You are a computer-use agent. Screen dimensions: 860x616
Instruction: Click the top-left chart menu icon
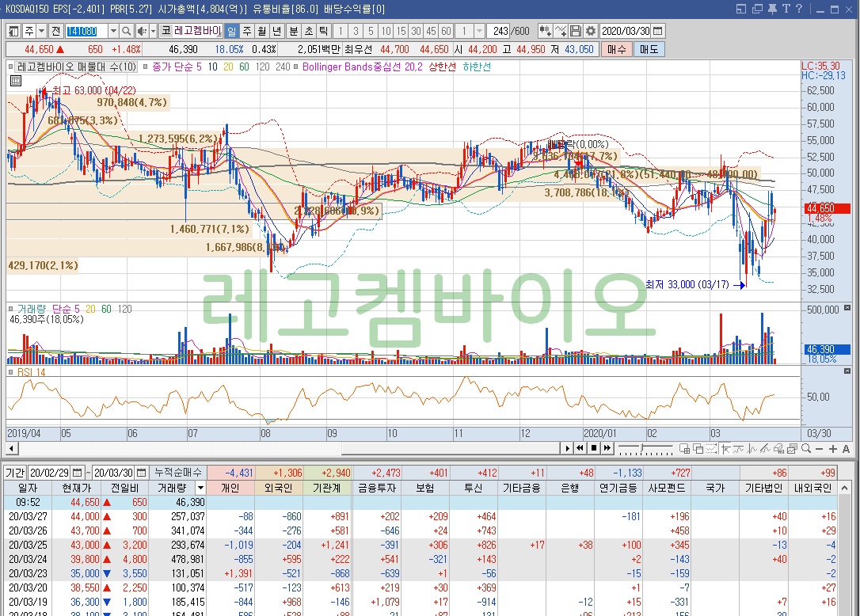point(13,31)
